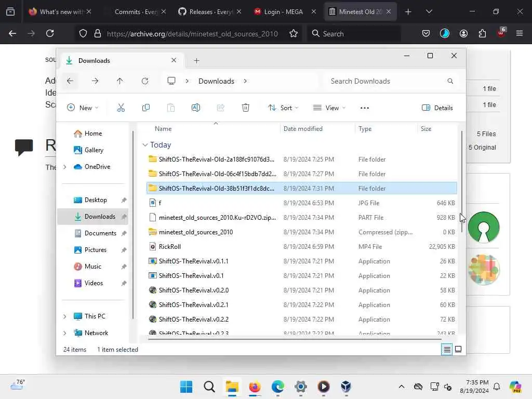532x399 pixels.
Task: Open Windows Start menu
Action: [x=186, y=387]
